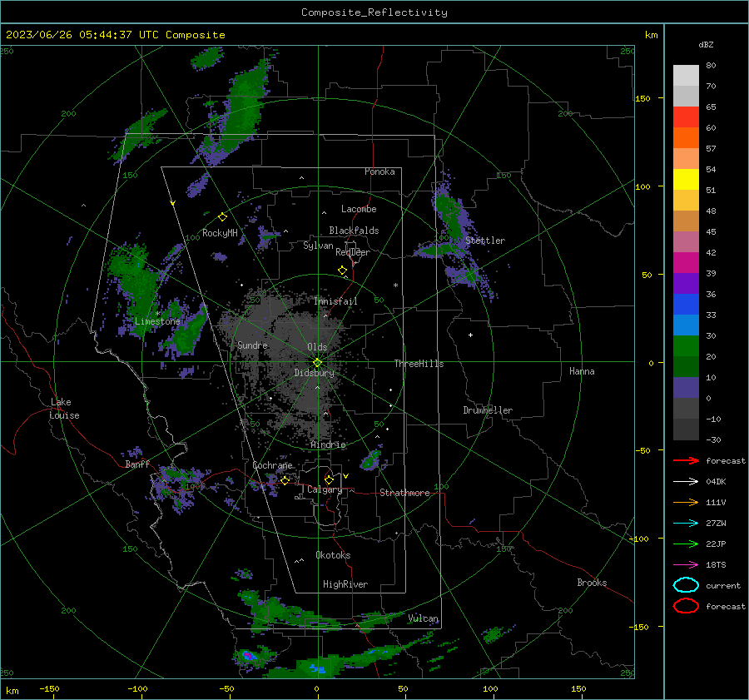This screenshot has height=700, width=749.
Task: Pick the lightest gray 70-80 dBZ swatch
Action: pos(686,76)
